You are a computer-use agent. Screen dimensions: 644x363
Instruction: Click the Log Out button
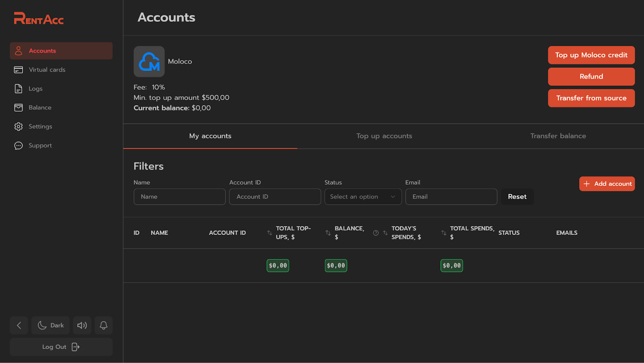61,347
